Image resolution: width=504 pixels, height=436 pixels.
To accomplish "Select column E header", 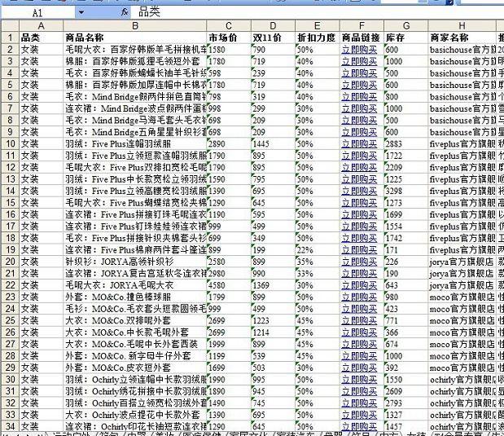I will pos(318,26).
